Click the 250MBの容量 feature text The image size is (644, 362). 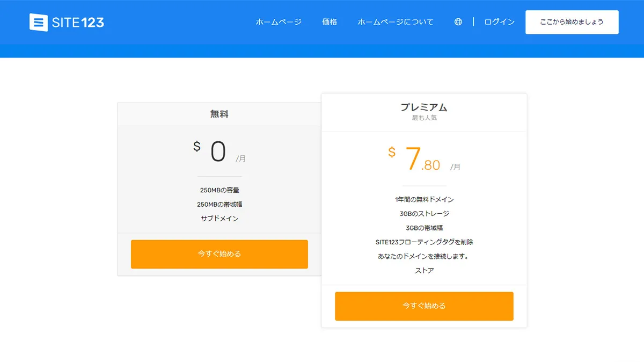(219, 190)
